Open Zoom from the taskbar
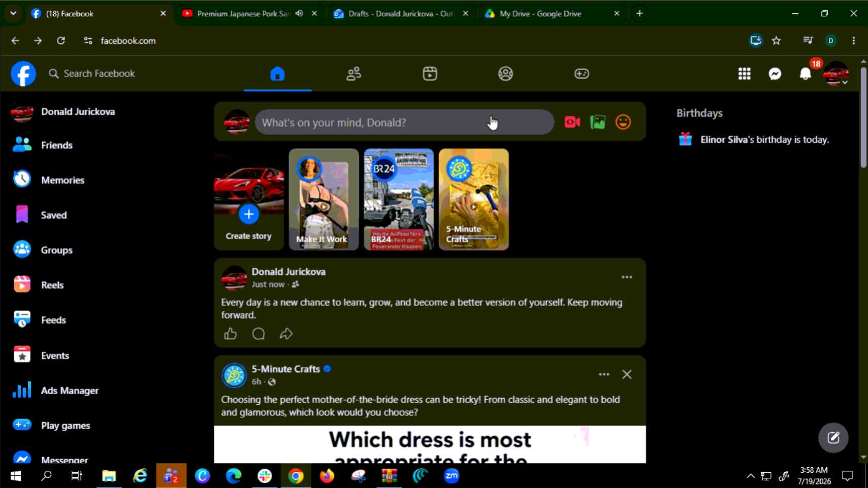This screenshot has width=868, height=488. click(452, 476)
